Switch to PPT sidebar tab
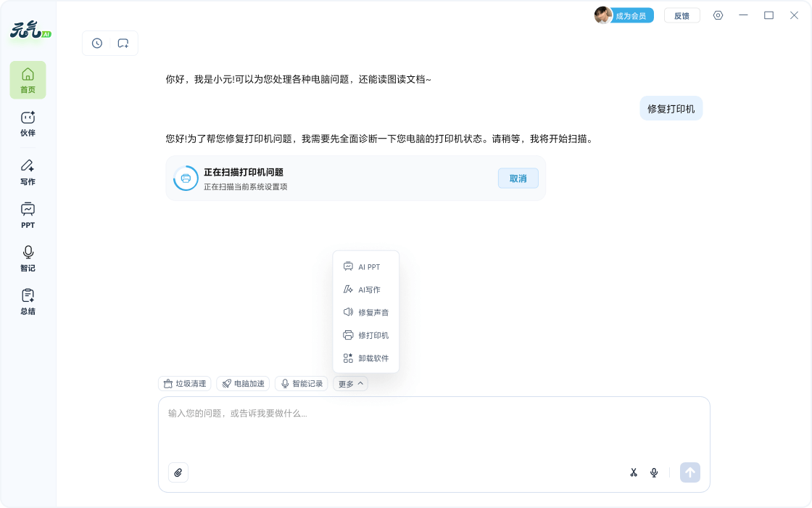This screenshot has height=508, width=812. (x=28, y=216)
